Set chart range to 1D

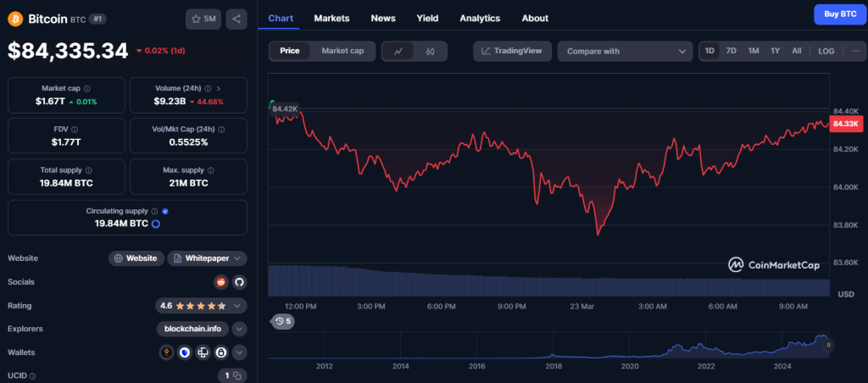(x=709, y=51)
